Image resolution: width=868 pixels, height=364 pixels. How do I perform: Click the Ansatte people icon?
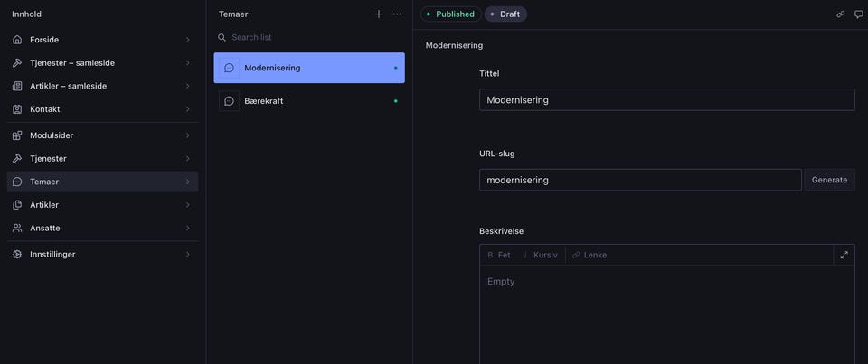click(17, 229)
